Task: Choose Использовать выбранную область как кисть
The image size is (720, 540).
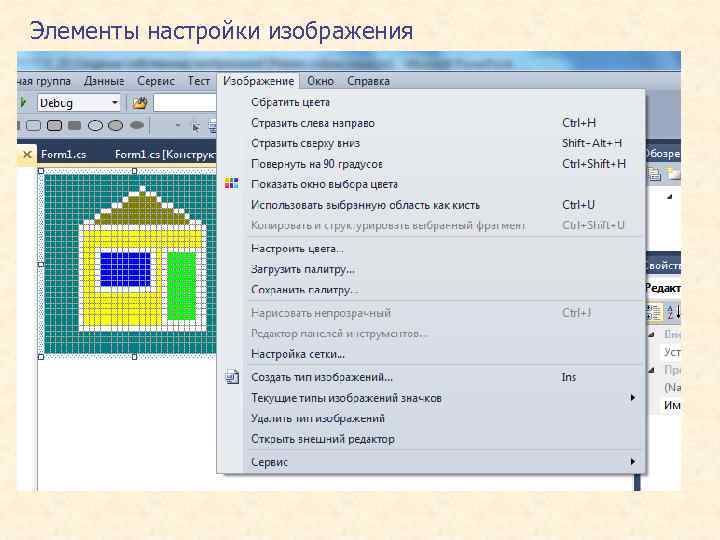Action: [431, 205]
